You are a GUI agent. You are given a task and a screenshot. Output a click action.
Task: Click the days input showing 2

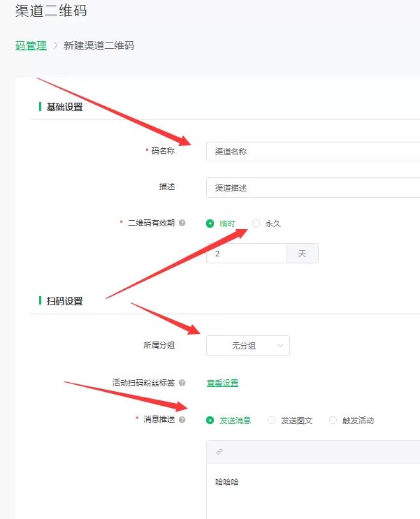(x=247, y=254)
